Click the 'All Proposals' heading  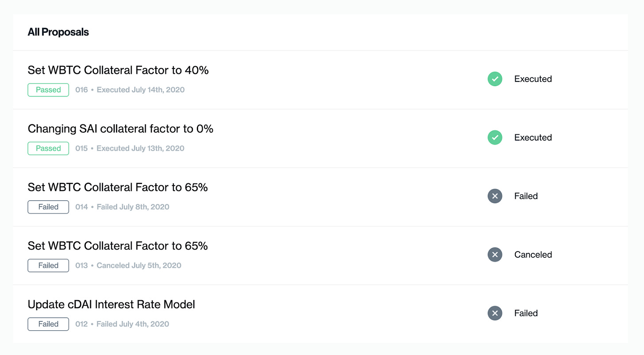coord(58,32)
